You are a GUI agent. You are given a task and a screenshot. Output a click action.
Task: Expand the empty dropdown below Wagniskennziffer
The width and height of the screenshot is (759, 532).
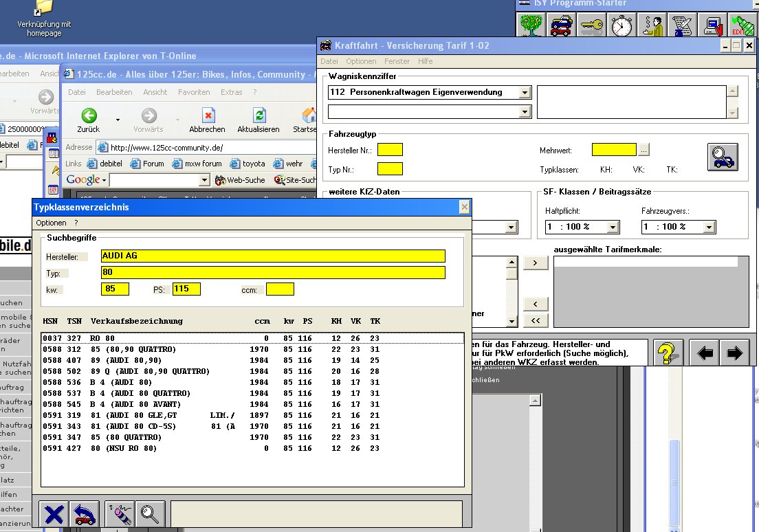point(525,112)
